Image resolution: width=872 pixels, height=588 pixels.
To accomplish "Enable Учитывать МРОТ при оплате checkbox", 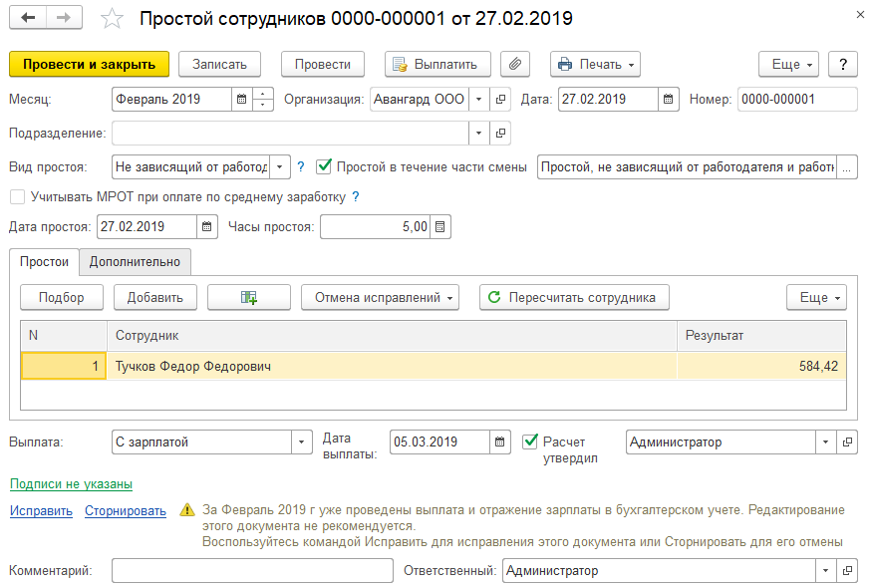I will [x=18, y=197].
